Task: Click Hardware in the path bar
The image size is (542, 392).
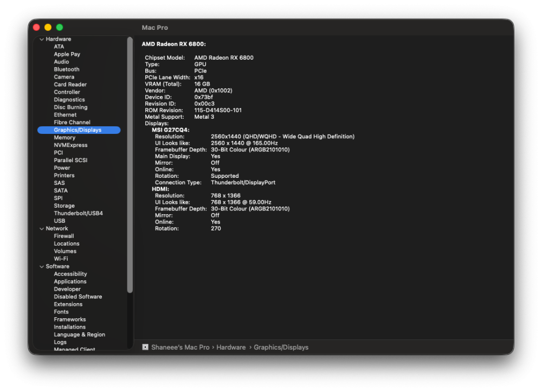Action: click(231, 348)
